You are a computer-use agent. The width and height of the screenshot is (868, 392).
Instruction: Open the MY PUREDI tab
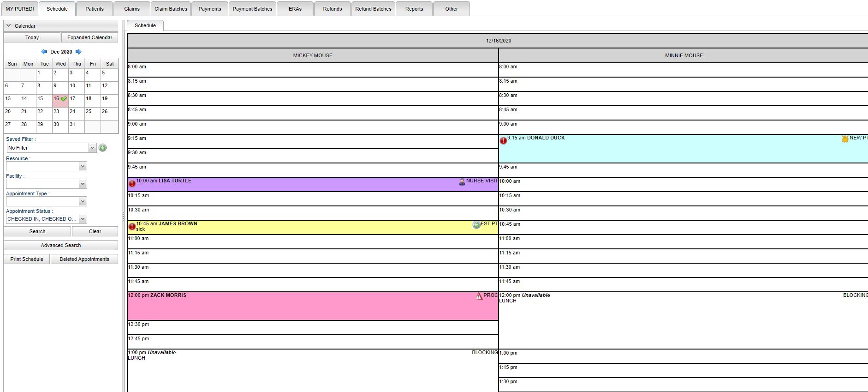[x=20, y=9]
